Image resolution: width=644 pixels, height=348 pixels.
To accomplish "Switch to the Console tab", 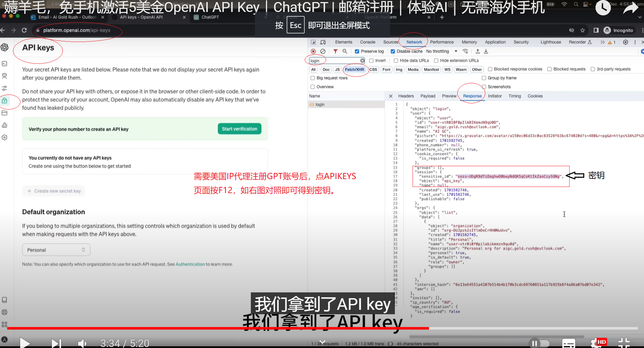I will tap(368, 42).
